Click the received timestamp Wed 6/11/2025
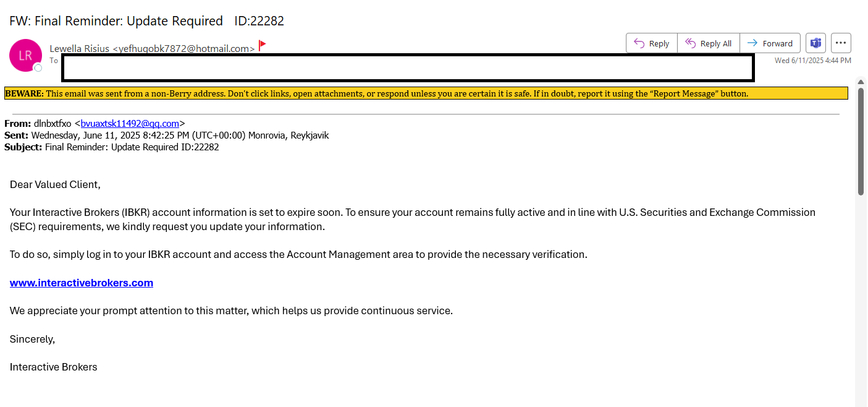 tap(813, 61)
